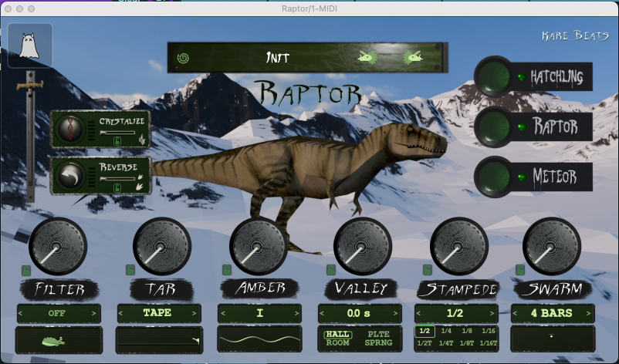619x364 pixels.
Task: Click the sword-shaped vertical slider handle
Action: coord(30,84)
